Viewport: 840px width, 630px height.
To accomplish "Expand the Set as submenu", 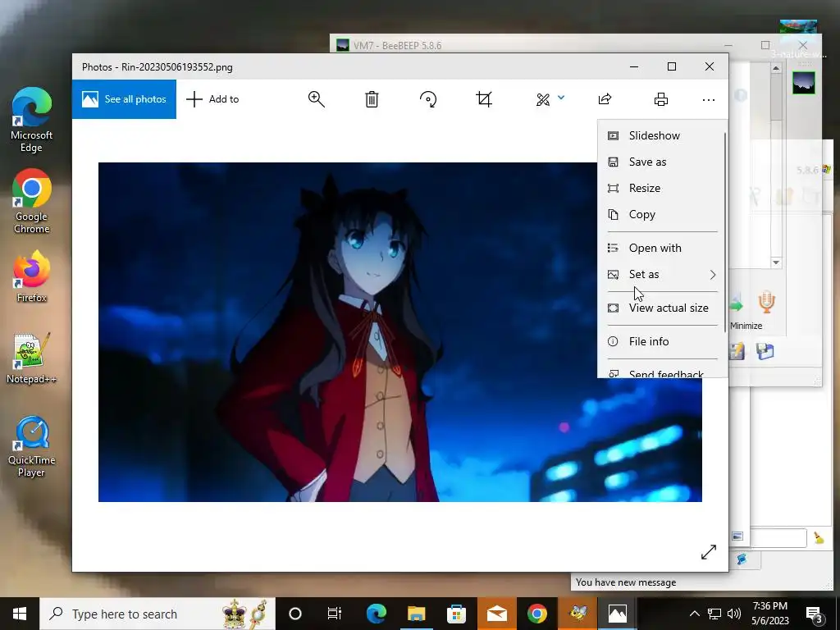I will (x=661, y=274).
